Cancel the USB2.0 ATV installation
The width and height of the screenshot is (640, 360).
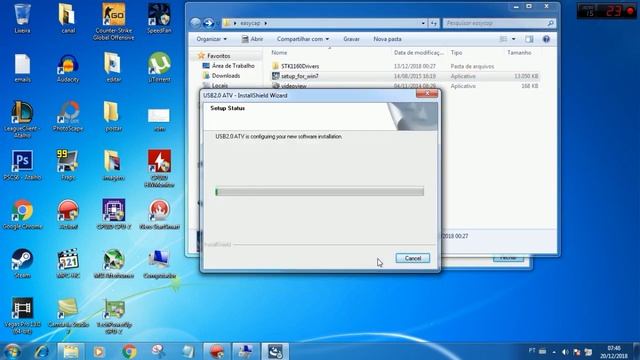(x=413, y=258)
